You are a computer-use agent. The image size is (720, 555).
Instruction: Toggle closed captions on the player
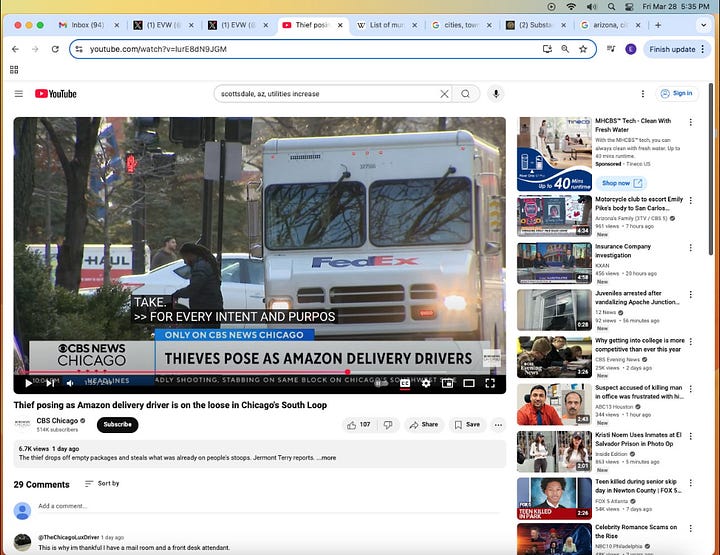click(x=405, y=383)
